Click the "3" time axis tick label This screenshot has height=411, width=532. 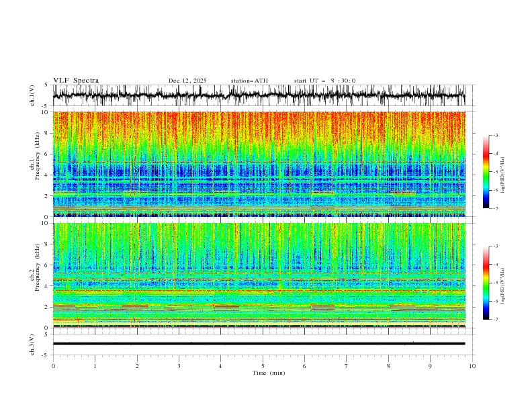coord(179,366)
